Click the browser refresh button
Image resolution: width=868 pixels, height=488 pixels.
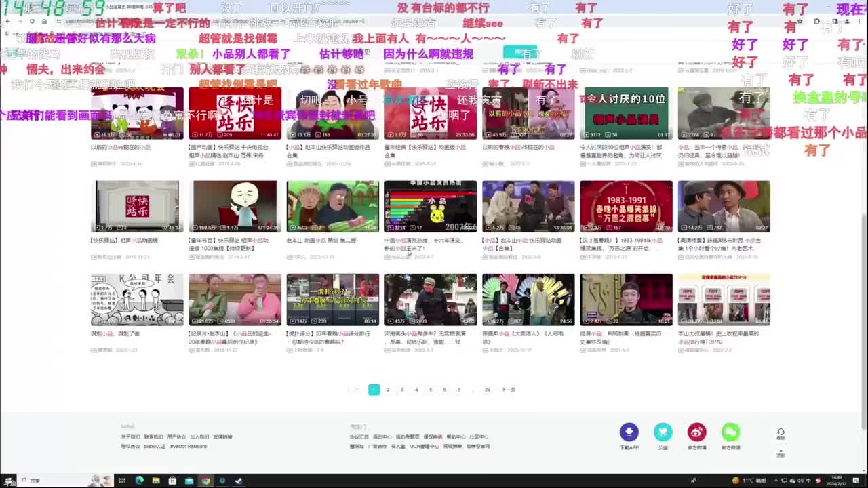click(x=32, y=21)
